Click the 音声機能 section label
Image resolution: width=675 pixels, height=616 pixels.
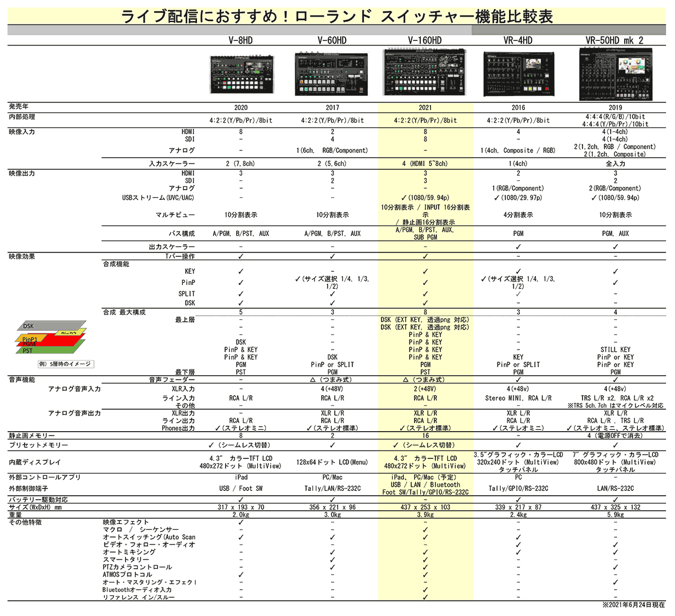22,379
